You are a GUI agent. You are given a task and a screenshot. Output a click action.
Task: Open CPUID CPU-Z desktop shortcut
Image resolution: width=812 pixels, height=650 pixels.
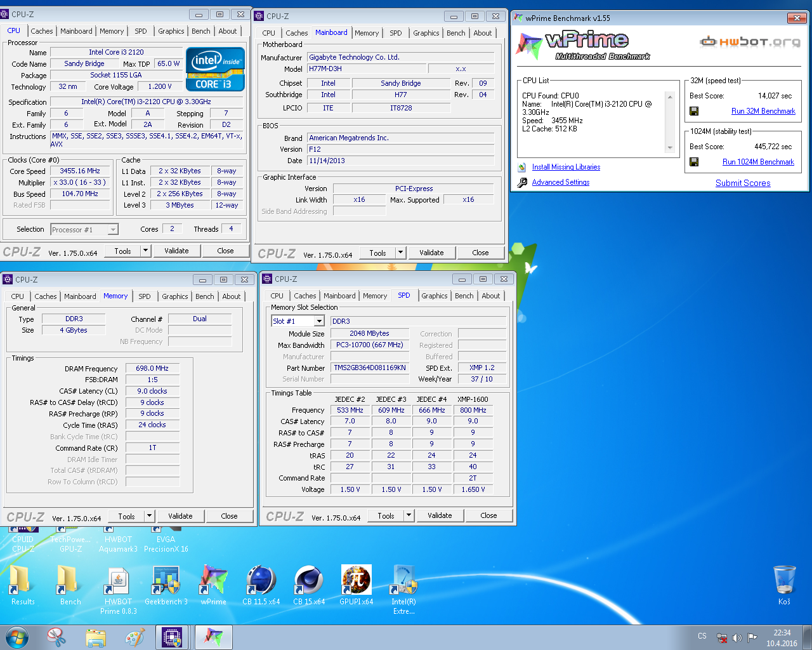[x=23, y=540]
